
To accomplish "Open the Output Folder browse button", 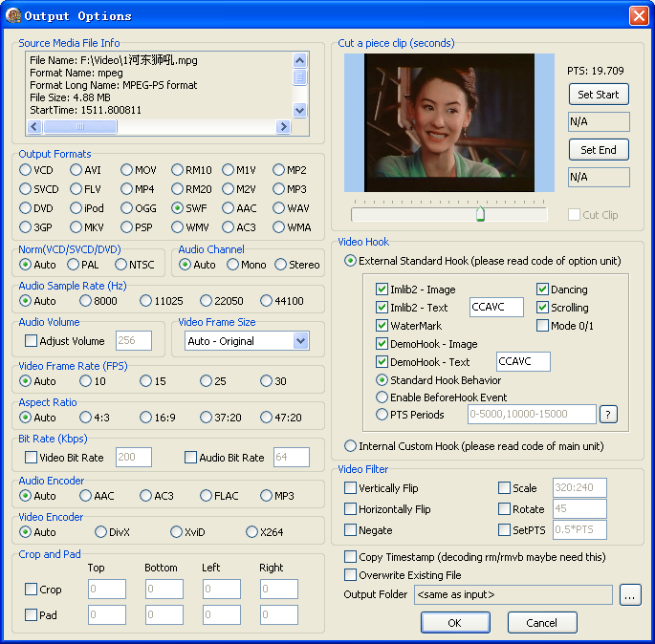I will [x=629, y=595].
